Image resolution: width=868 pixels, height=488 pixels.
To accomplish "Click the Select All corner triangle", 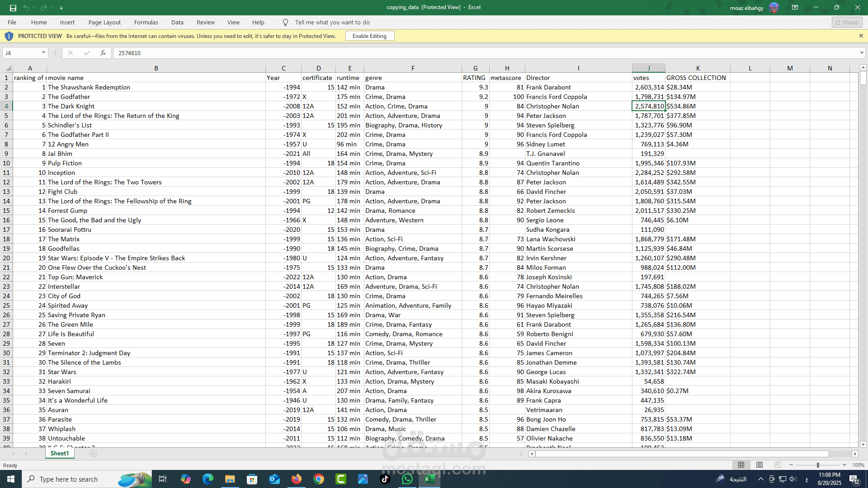I will (x=8, y=68).
